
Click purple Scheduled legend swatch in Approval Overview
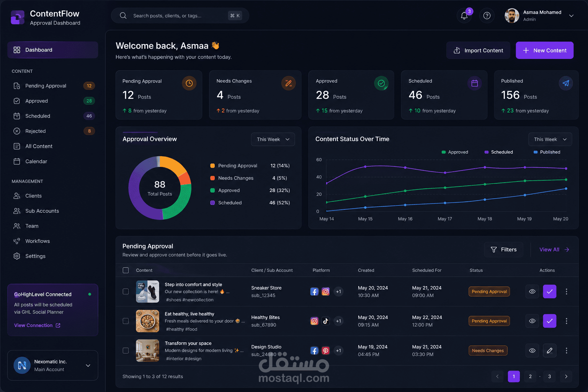coord(212,203)
